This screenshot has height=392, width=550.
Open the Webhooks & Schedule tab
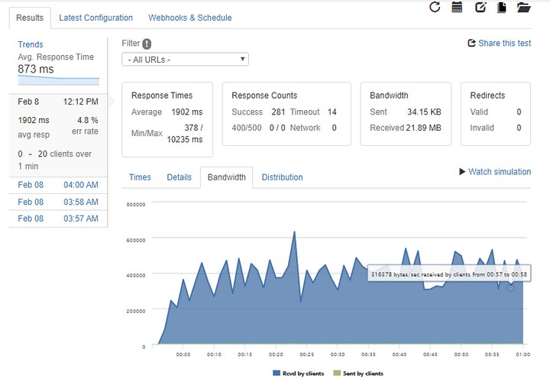point(189,18)
